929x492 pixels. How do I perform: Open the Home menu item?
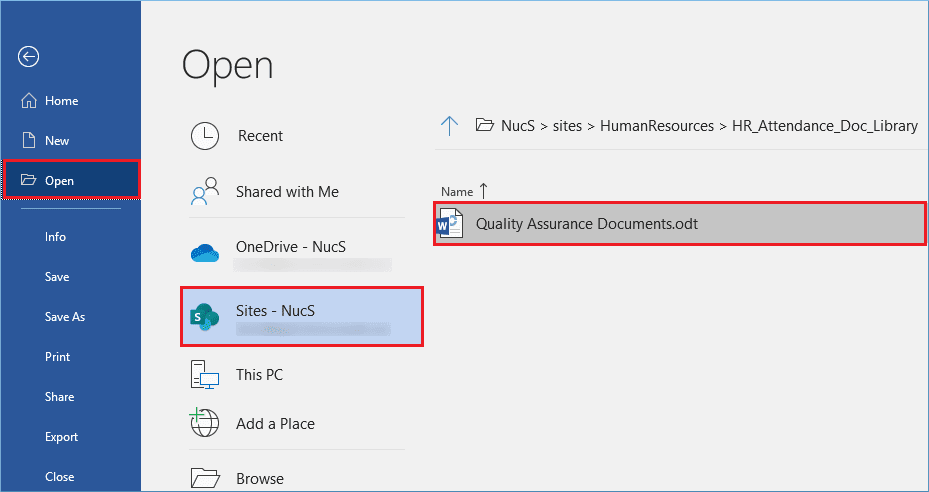[62, 101]
